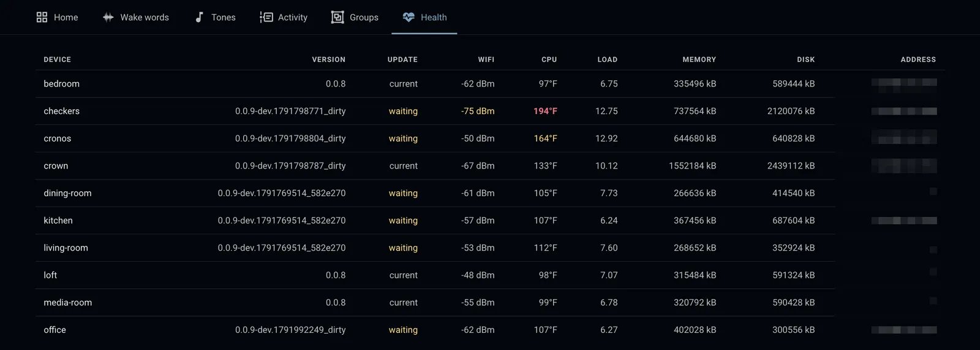Viewport: 980px width, 350px height.
Task: Open the Home tab
Action: (x=57, y=17)
